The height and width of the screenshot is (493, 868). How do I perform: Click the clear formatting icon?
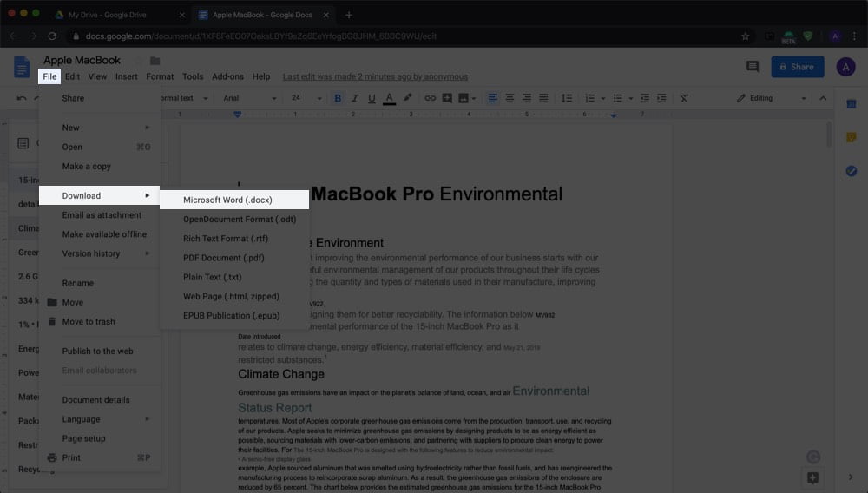click(684, 98)
